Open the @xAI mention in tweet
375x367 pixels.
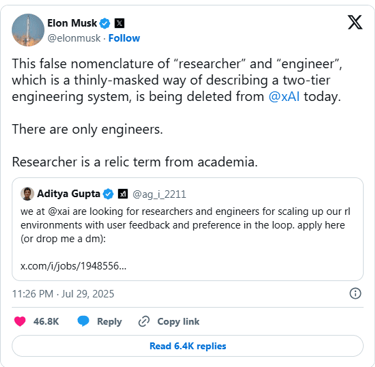(284, 97)
